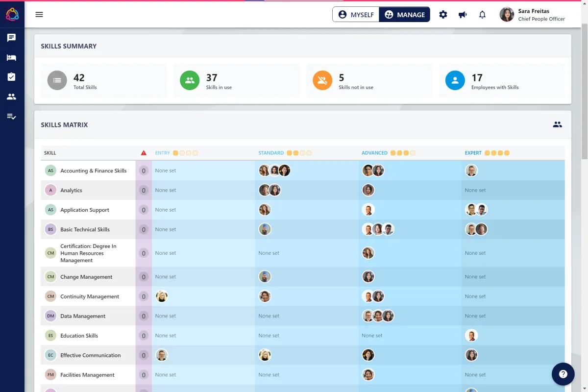Click Education Skills expert employee avatar
The image size is (588, 392).
pos(471,336)
